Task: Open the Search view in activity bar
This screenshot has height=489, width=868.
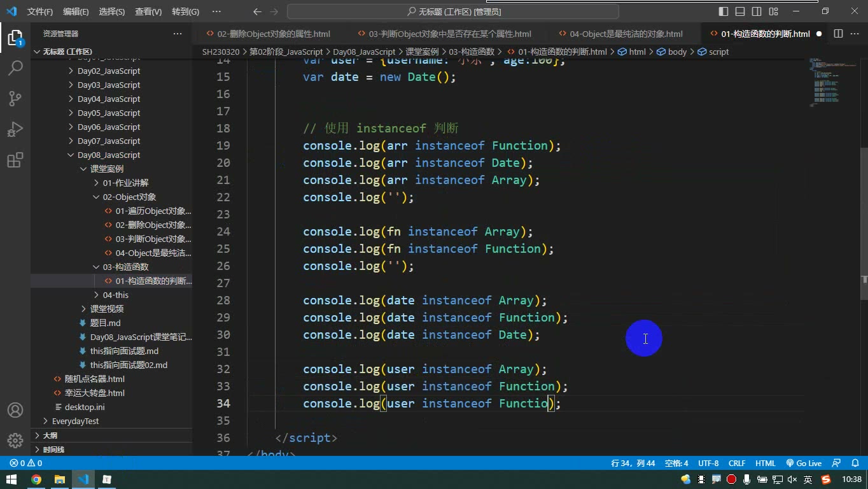Action: point(15,67)
